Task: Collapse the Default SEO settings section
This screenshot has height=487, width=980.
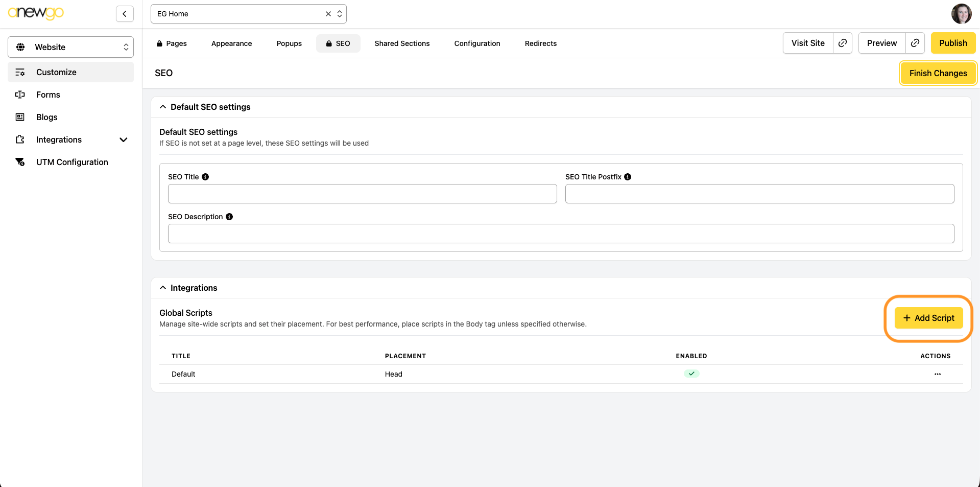Action: coord(163,107)
